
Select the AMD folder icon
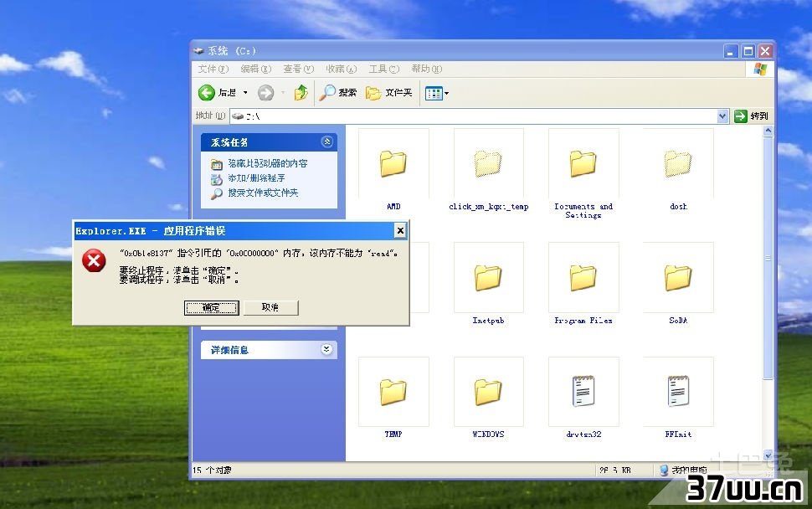tap(393, 163)
